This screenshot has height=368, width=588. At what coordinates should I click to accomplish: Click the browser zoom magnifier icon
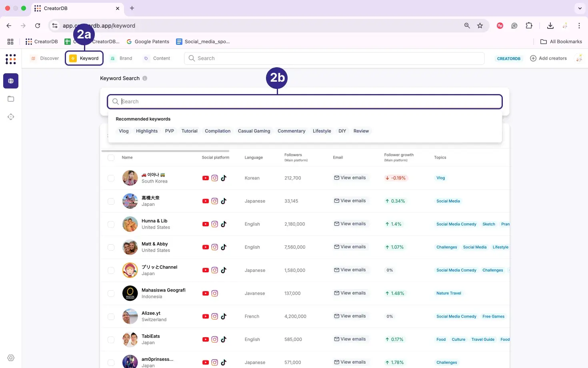point(467,26)
